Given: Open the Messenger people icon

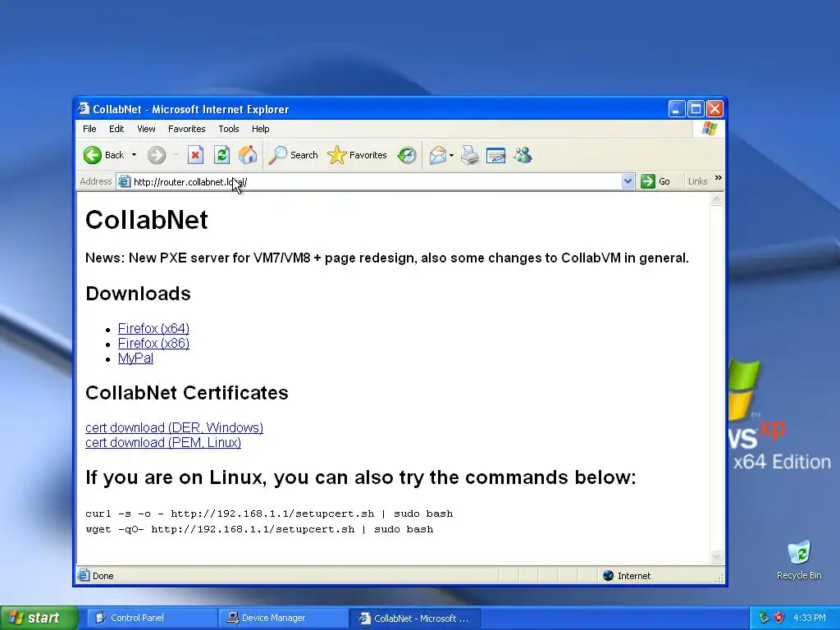Looking at the screenshot, I should [x=523, y=155].
